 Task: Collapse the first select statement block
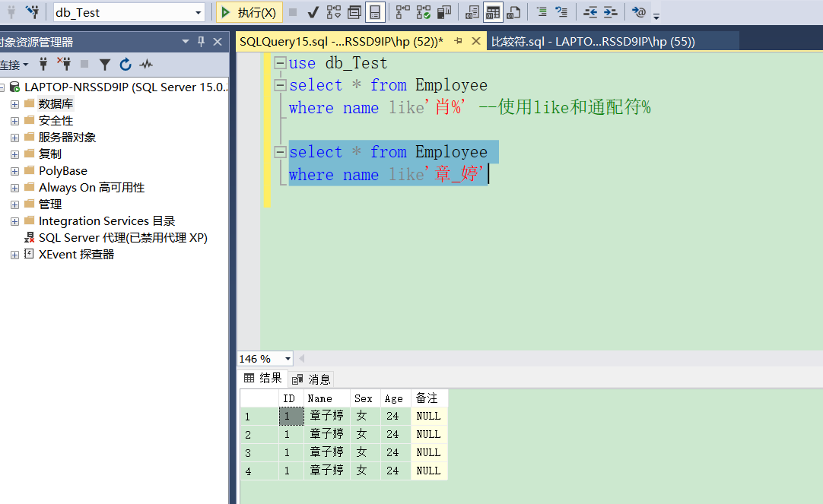[x=280, y=85]
